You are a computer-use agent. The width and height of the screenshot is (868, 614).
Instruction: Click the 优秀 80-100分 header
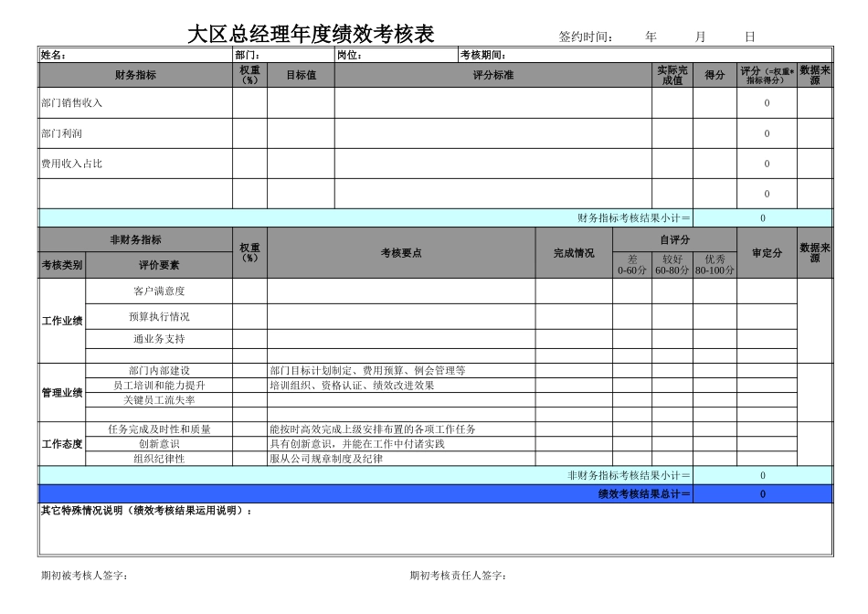click(x=715, y=265)
